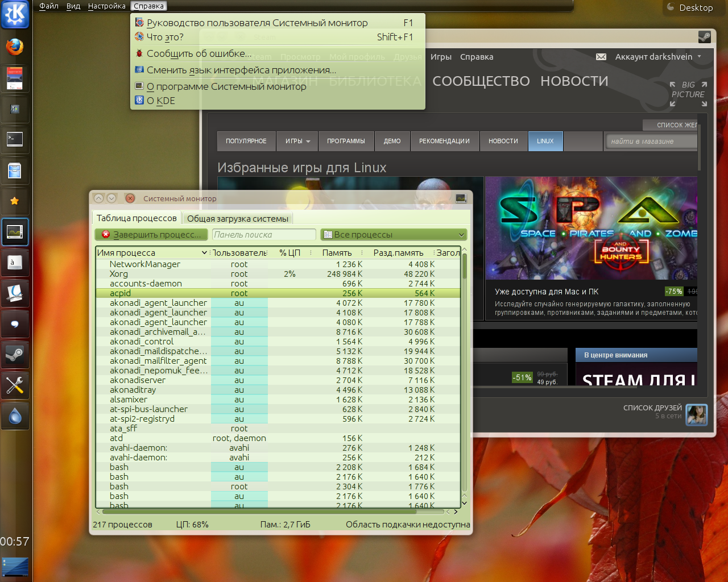Go to Steam СООБЩЕСТВО section

click(x=481, y=81)
